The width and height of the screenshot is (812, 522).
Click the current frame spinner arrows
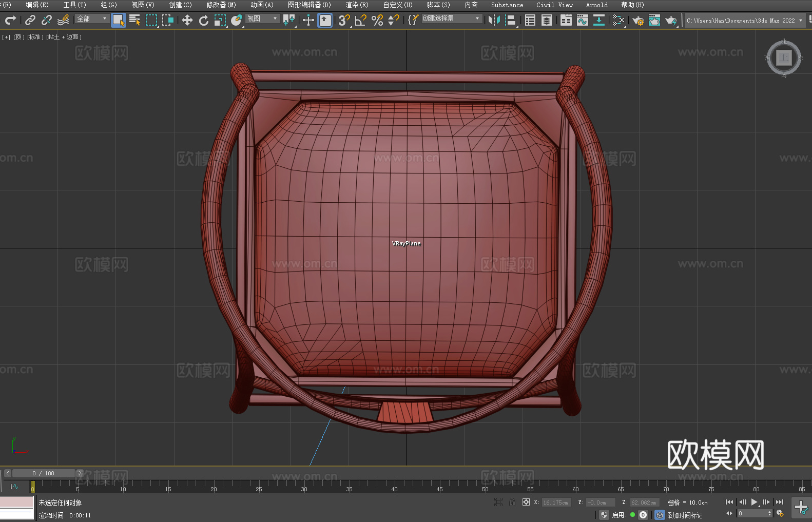pyautogui.click(x=769, y=513)
